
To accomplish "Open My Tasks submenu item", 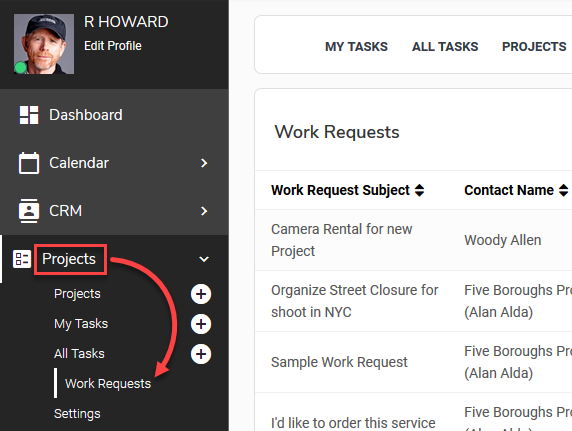I will point(81,324).
